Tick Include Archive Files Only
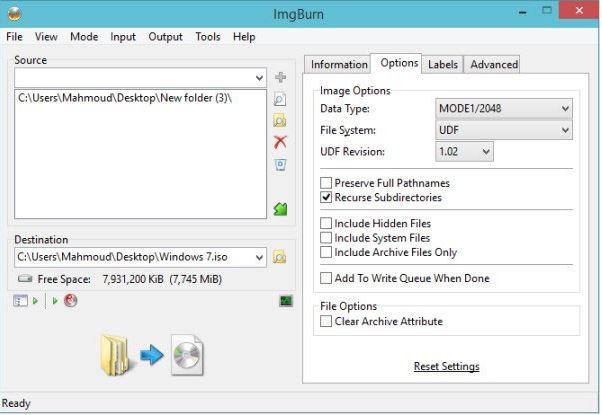The height and width of the screenshot is (415, 602). pyautogui.click(x=326, y=252)
